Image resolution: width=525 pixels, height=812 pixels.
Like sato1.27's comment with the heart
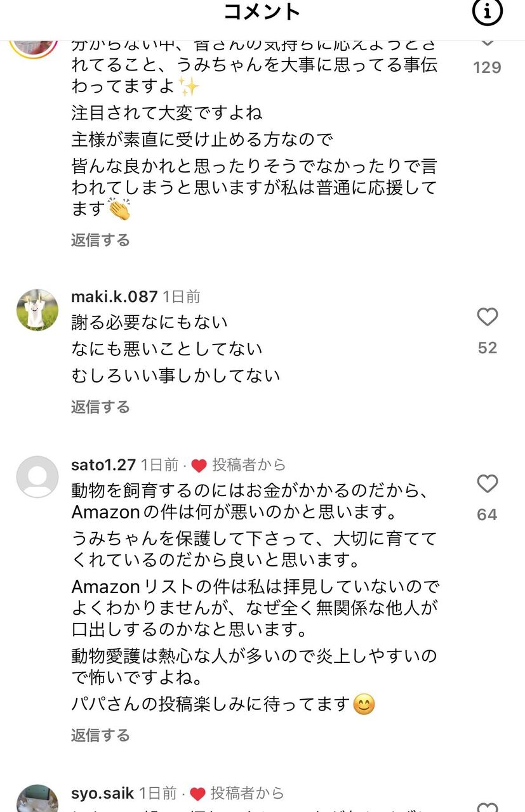point(488,484)
